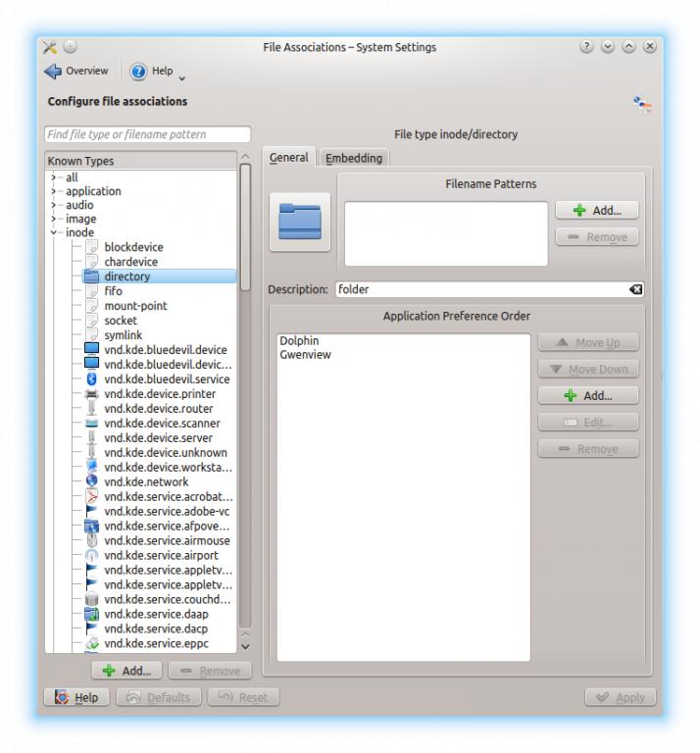Screen dimensions: 700x753
Task: Click the vnd.kde.service.airport icon
Action: tap(92, 555)
